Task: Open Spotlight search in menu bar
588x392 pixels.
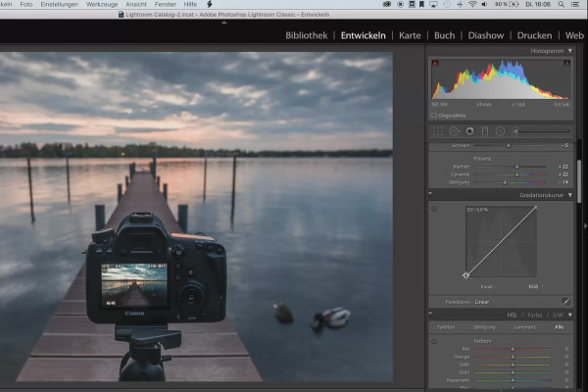Action: pyautogui.click(x=561, y=5)
